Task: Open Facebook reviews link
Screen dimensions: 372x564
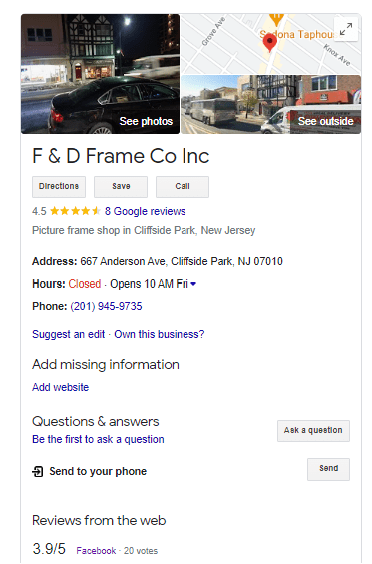Action: [96, 551]
